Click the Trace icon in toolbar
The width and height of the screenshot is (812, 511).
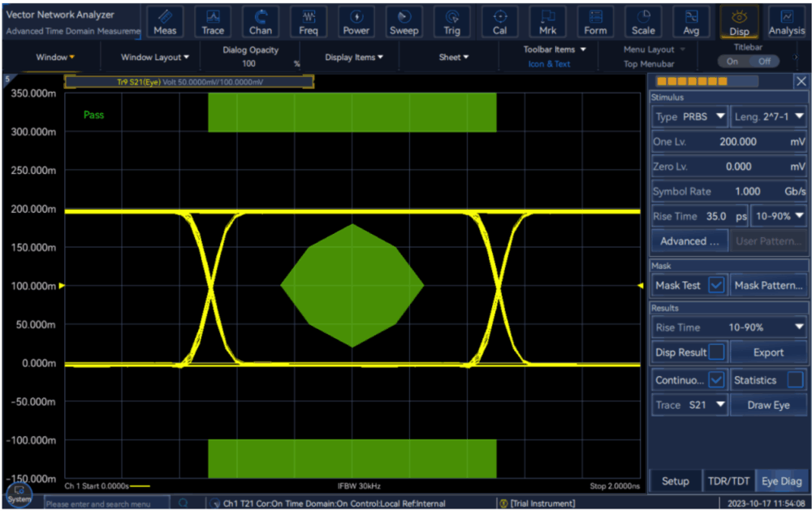(213, 22)
